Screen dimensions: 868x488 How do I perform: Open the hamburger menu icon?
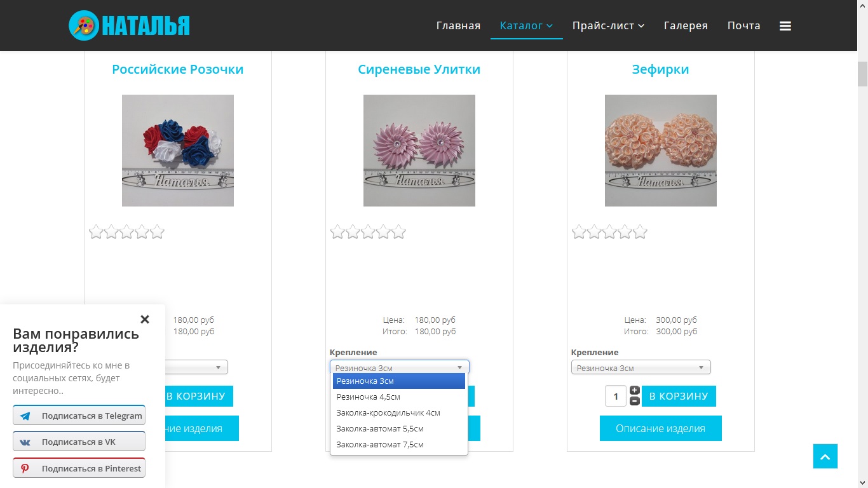[x=785, y=26]
